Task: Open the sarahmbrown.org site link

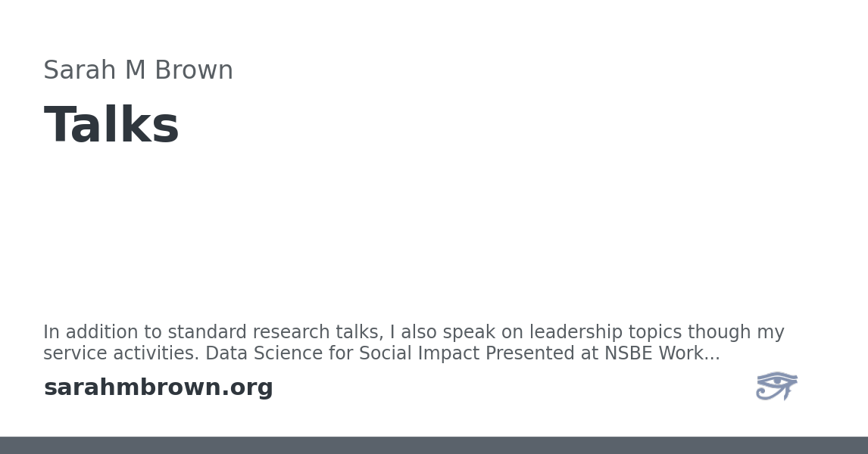Action: (158, 387)
